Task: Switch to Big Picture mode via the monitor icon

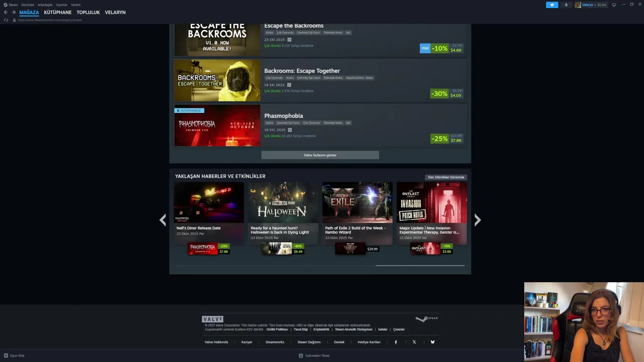Action: tap(614, 5)
